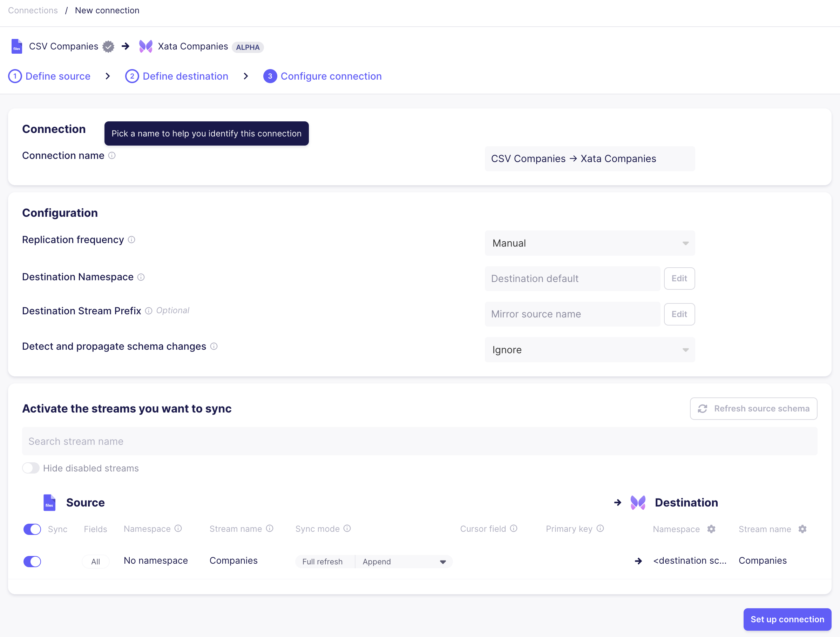Click the info icon beside Connection name
The height and width of the screenshot is (637, 840).
tap(111, 155)
